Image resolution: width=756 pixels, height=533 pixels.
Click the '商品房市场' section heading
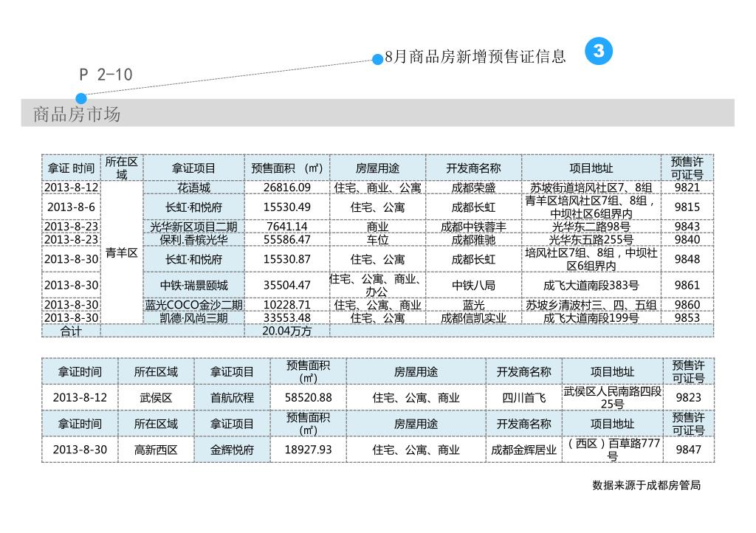[77, 114]
